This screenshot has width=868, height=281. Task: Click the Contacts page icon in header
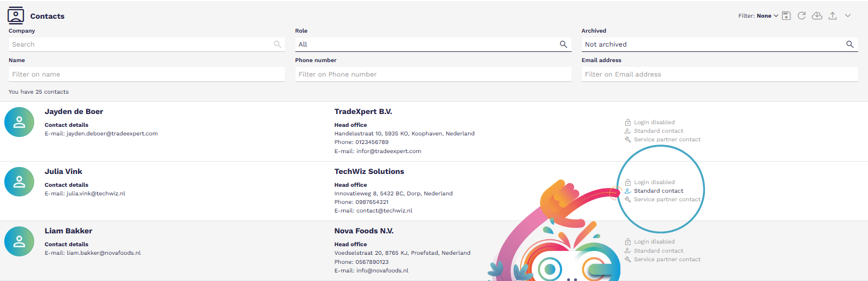pyautogui.click(x=15, y=16)
